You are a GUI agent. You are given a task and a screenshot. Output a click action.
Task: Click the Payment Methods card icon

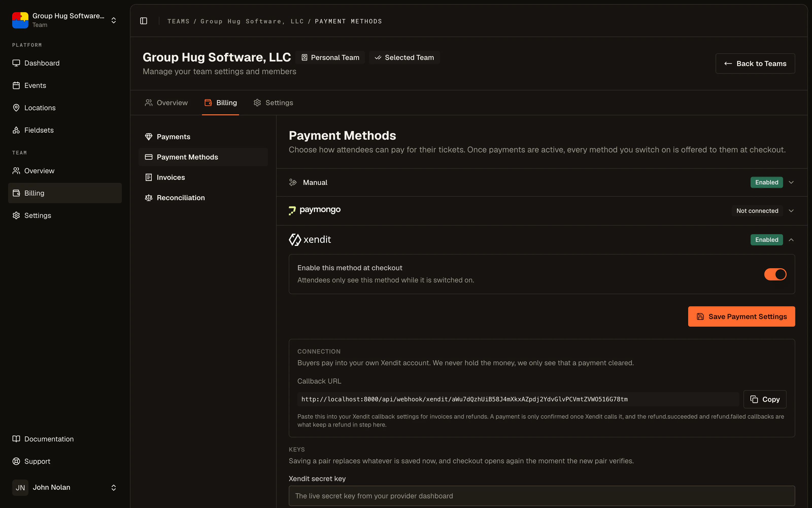click(x=149, y=157)
